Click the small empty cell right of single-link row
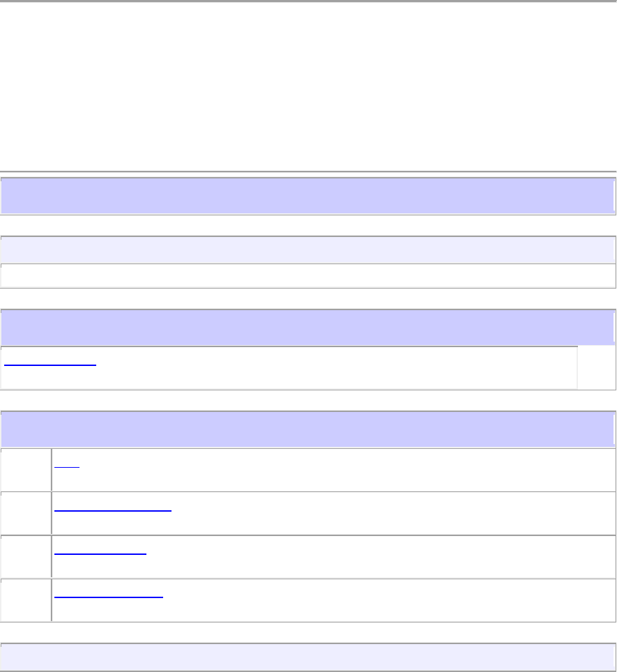 596,367
